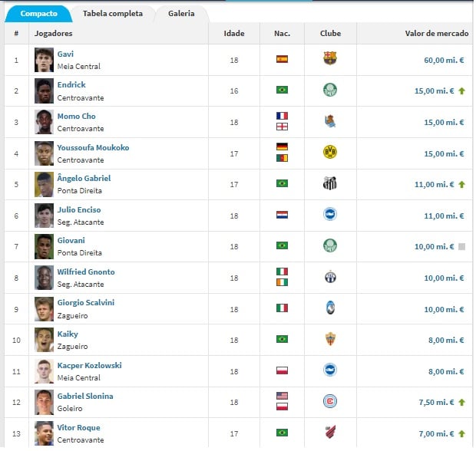Click the Borussia Dortmund club crest

click(x=330, y=152)
